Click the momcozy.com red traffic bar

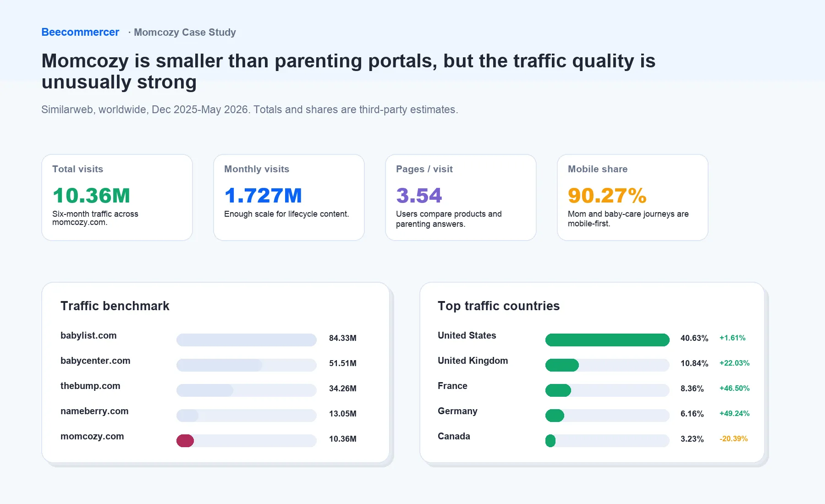point(185,441)
